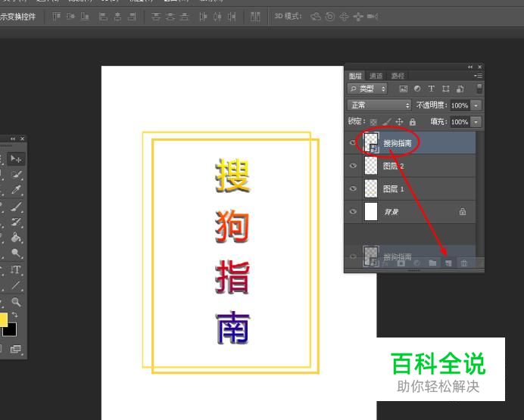Select the Quick Selection tool

click(16, 174)
